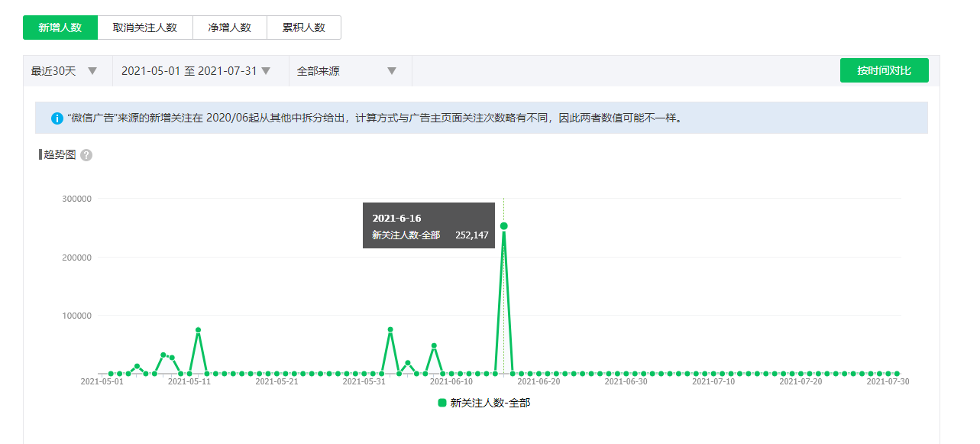Screen dimensions: 980x444
Task: Click the help question mark beside 趋势图
Action: point(86,155)
